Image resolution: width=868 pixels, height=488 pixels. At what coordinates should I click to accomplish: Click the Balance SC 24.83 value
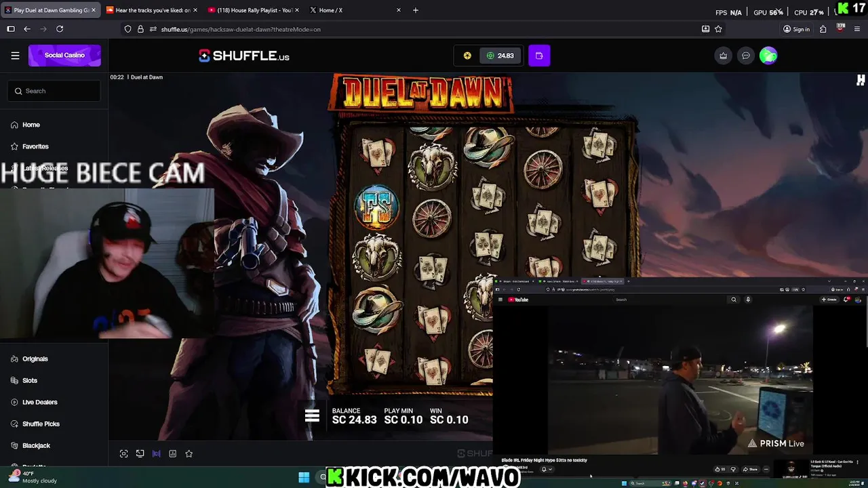pyautogui.click(x=354, y=420)
